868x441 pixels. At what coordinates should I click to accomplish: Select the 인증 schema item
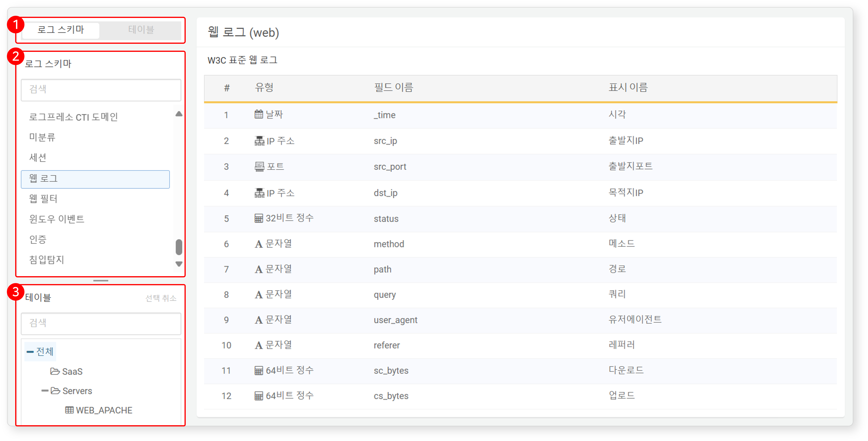pyautogui.click(x=38, y=240)
